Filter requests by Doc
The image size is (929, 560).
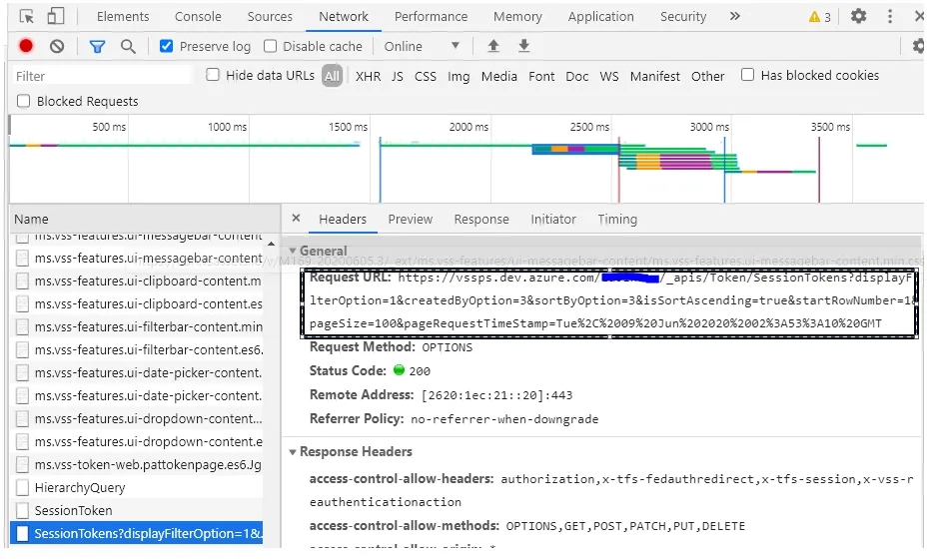tap(577, 76)
